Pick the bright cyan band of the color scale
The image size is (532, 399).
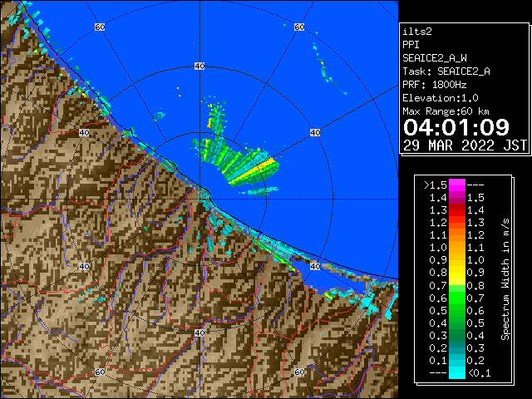pyautogui.click(x=457, y=372)
